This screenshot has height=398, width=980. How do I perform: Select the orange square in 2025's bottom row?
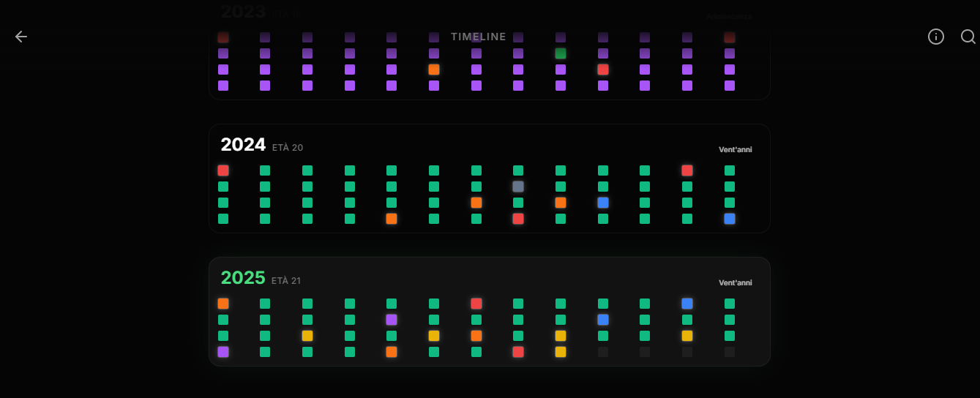(x=392, y=352)
